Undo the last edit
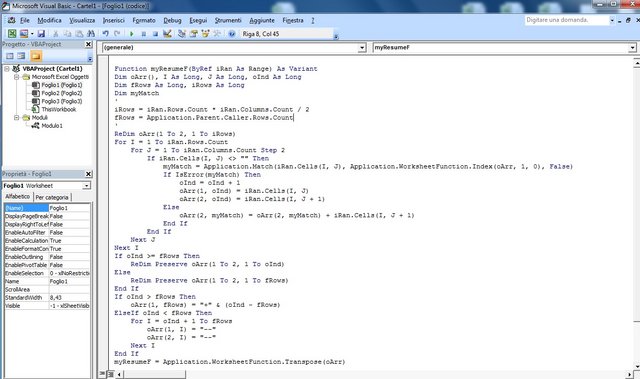 pyautogui.click(x=106, y=34)
